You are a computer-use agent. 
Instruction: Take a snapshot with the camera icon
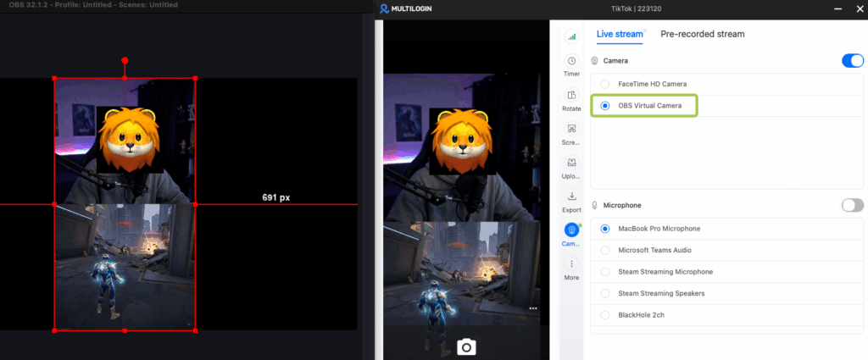pyautogui.click(x=466, y=346)
